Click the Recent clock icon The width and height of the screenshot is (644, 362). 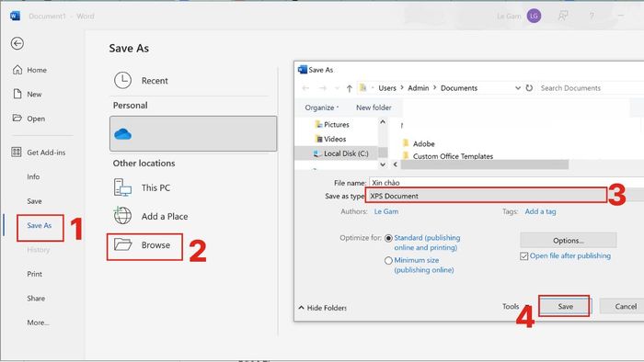pyautogui.click(x=122, y=80)
